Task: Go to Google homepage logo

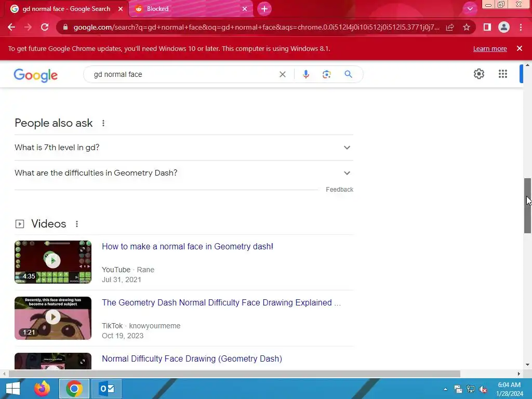Action: (x=36, y=75)
